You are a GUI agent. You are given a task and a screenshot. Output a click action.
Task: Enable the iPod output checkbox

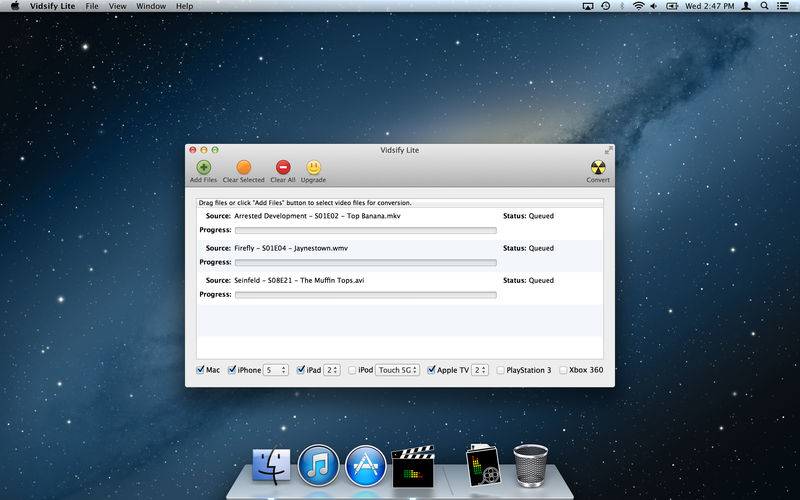pyautogui.click(x=352, y=370)
